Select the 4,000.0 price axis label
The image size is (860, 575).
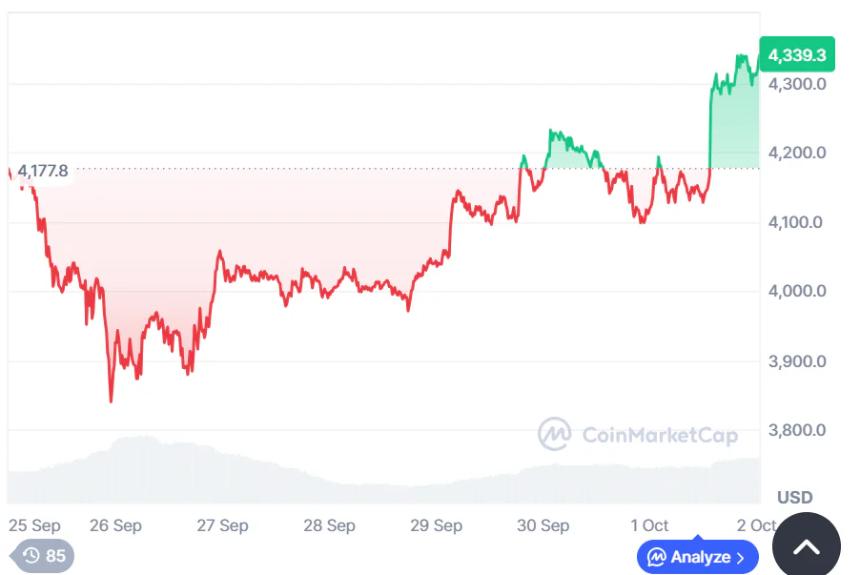click(796, 291)
